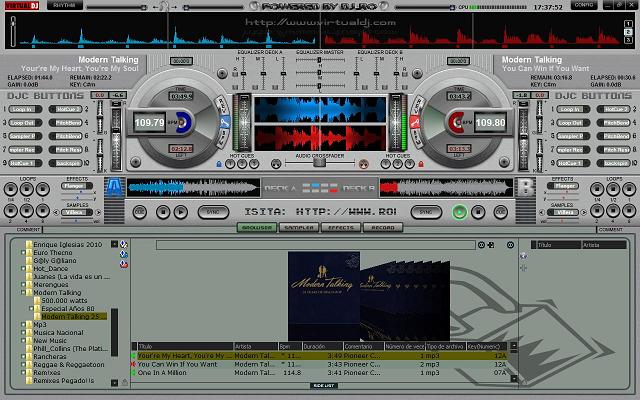Activate the Deck A 4-beat loop knob

pos(27,211)
